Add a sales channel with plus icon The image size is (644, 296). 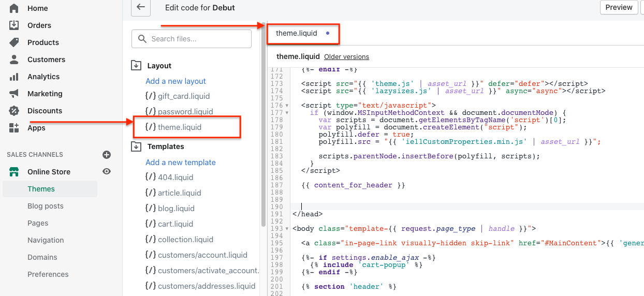[107, 155]
